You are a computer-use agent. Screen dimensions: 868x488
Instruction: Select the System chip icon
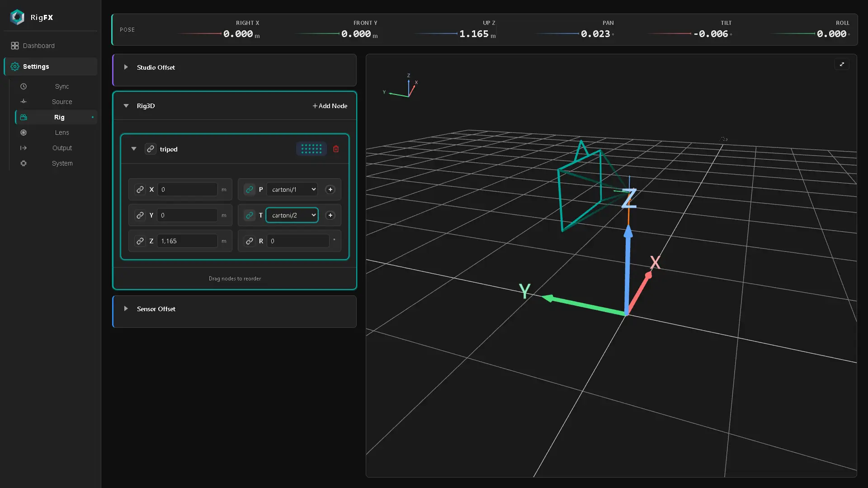click(24, 163)
